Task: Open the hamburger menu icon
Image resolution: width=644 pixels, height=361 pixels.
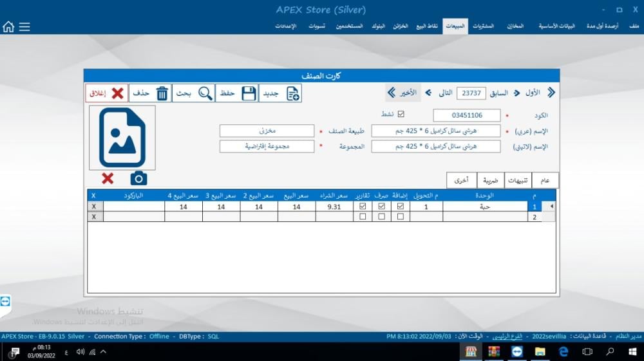Action: click(24, 26)
